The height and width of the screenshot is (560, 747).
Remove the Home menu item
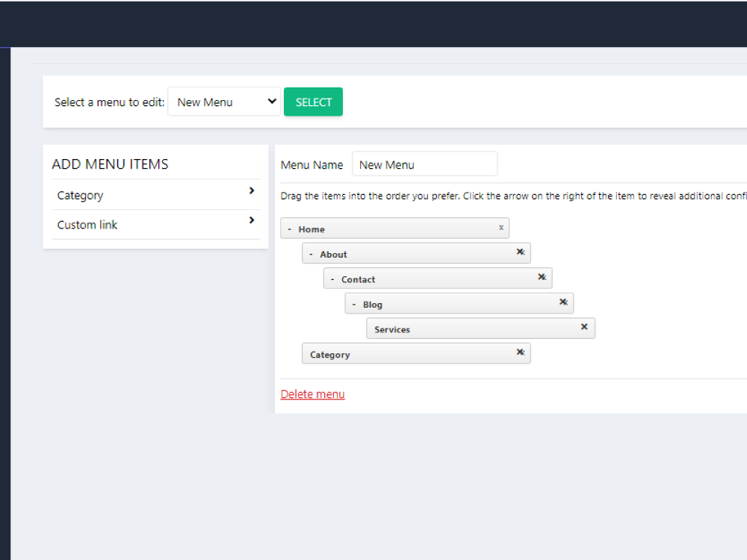[500, 228]
